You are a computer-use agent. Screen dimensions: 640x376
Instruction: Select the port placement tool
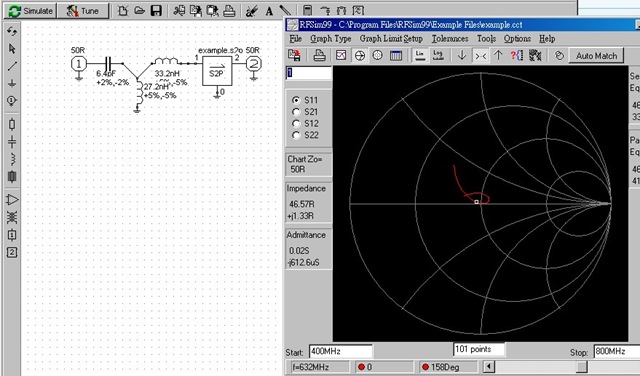[12, 100]
